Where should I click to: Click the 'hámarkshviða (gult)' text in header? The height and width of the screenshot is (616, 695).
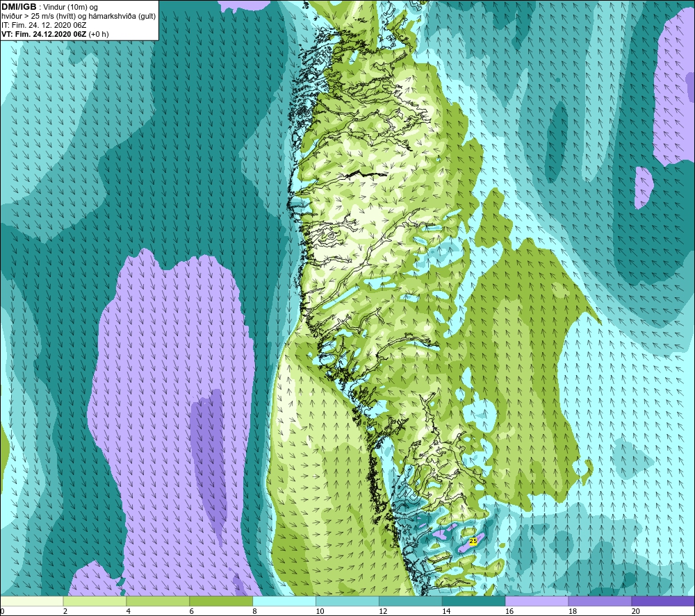124,17
